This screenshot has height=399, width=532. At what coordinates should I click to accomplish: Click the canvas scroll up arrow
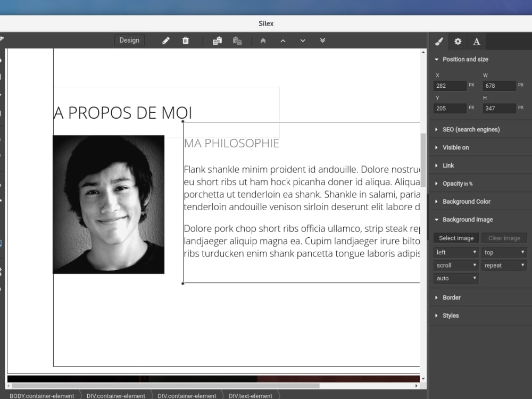pyautogui.click(x=423, y=52)
